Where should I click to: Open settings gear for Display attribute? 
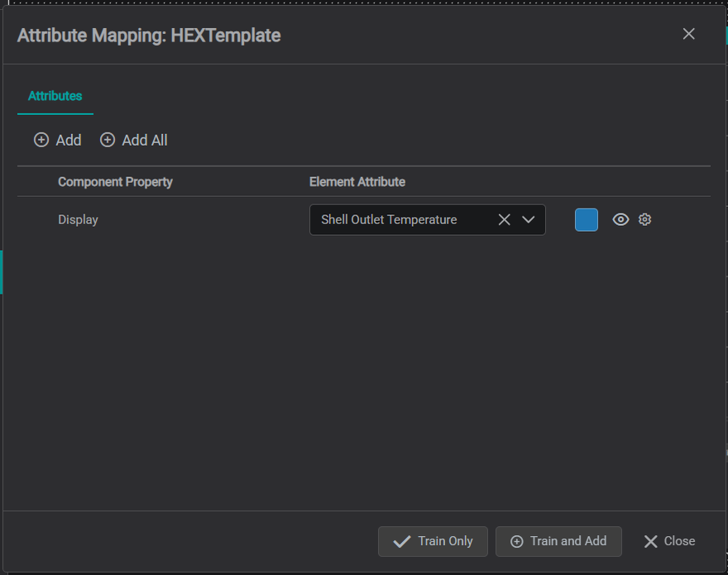(644, 219)
